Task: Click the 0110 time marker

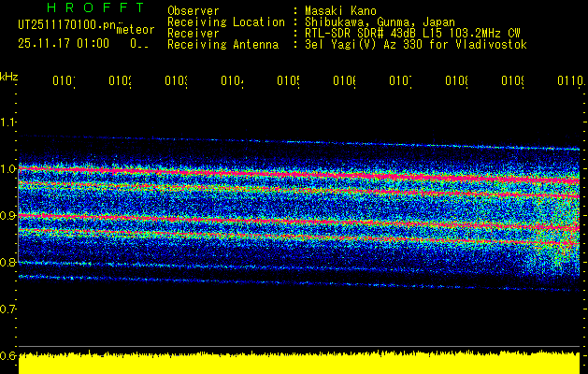Action: [x=570, y=81]
